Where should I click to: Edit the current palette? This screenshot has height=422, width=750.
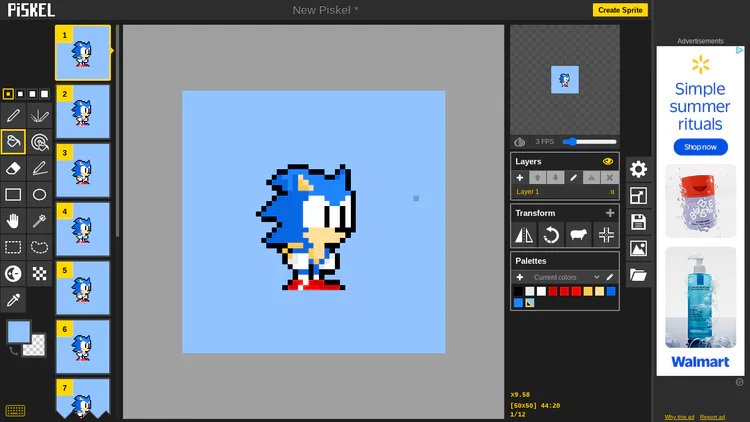[x=610, y=277]
